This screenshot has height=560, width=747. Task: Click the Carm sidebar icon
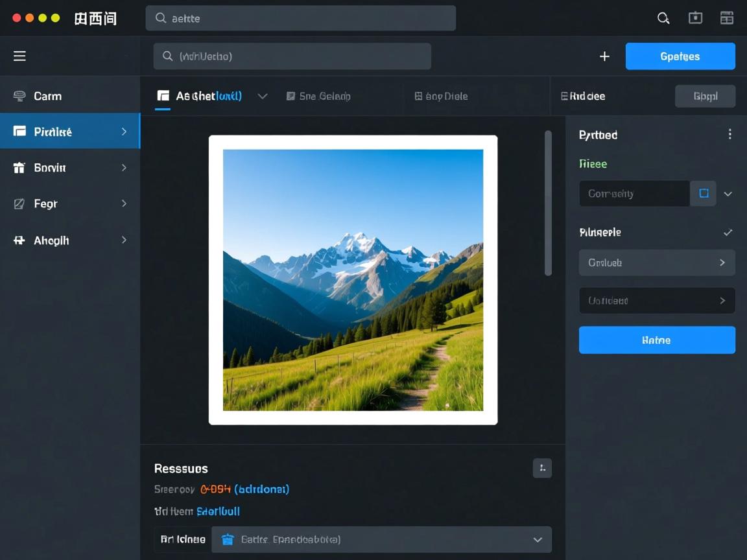click(20, 96)
